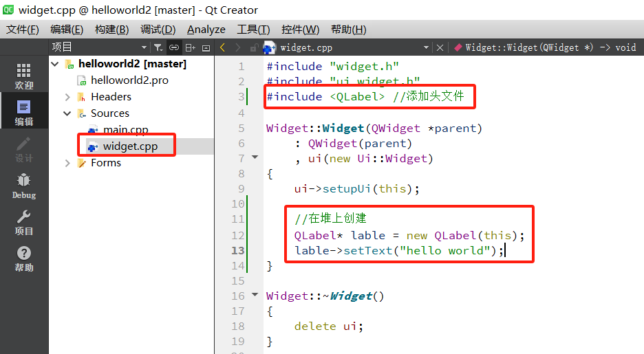Screen dimensions: 644x354
Task: Open the 调试(D) menu
Action: [158, 30]
